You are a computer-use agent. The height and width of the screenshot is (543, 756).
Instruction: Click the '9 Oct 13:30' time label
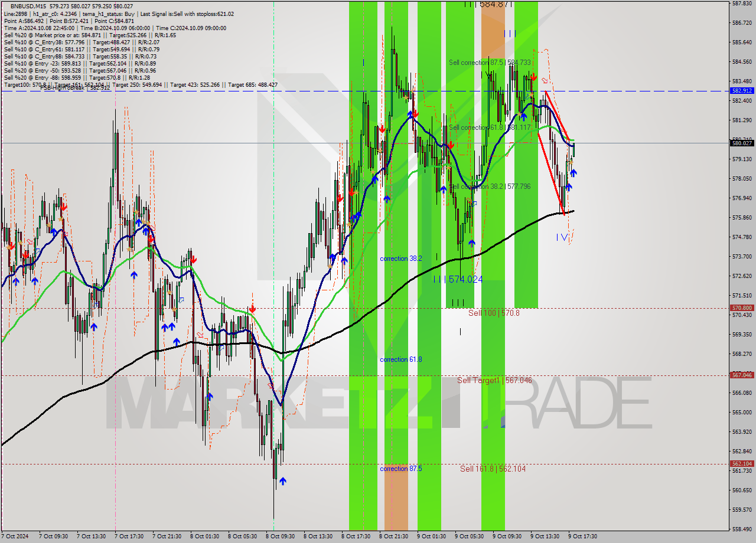pos(545,537)
